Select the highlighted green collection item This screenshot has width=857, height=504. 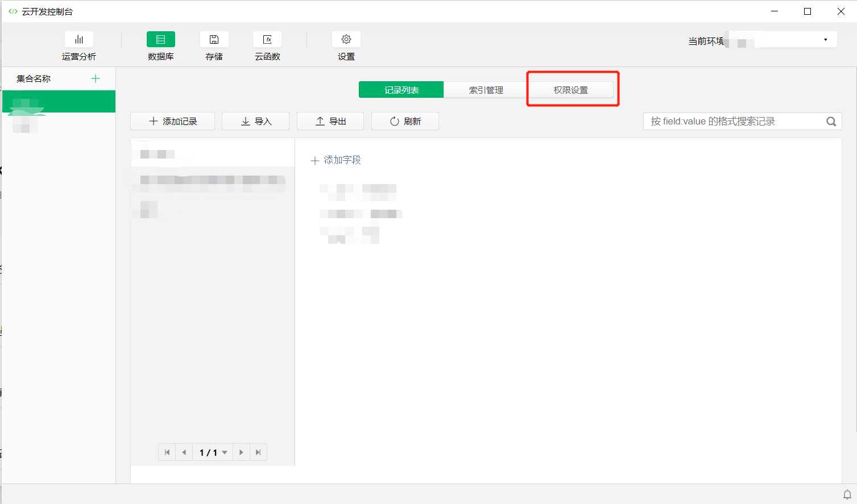(59, 101)
